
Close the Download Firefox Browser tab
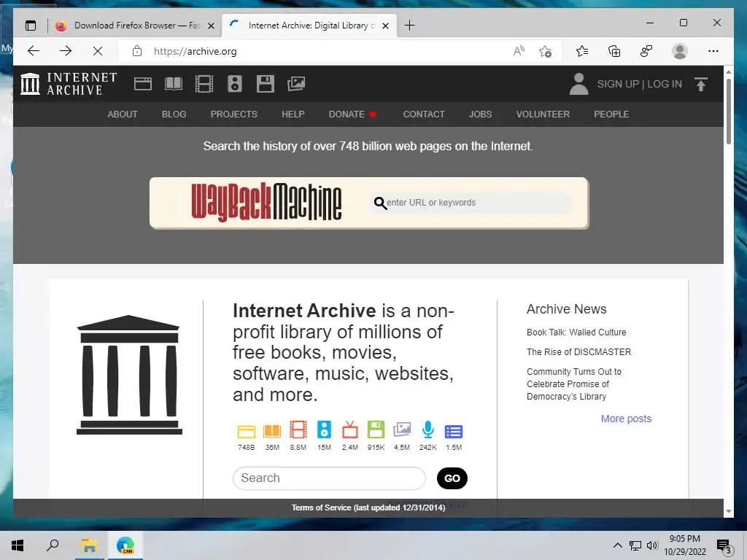pos(211,26)
